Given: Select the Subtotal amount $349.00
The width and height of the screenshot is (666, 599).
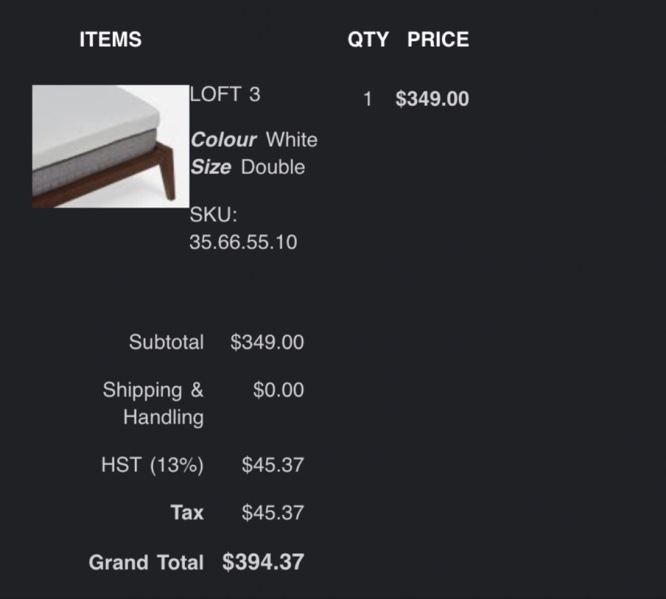Looking at the screenshot, I should click(x=267, y=342).
